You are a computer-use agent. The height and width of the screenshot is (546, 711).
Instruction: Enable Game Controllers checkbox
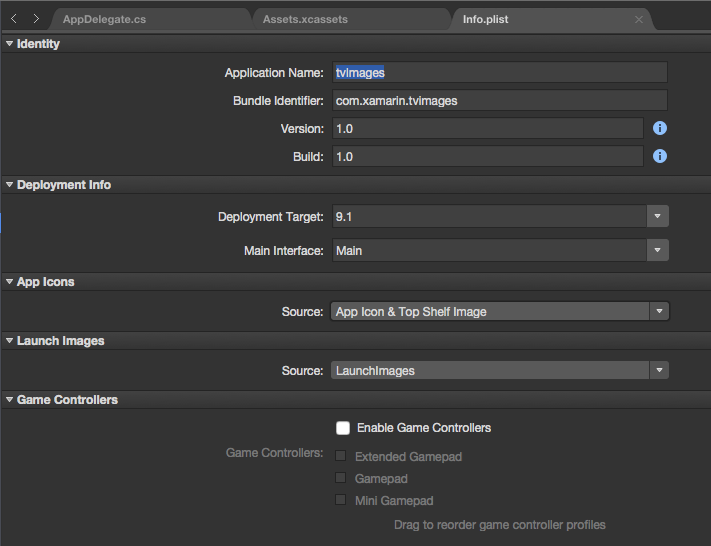point(343,428)
